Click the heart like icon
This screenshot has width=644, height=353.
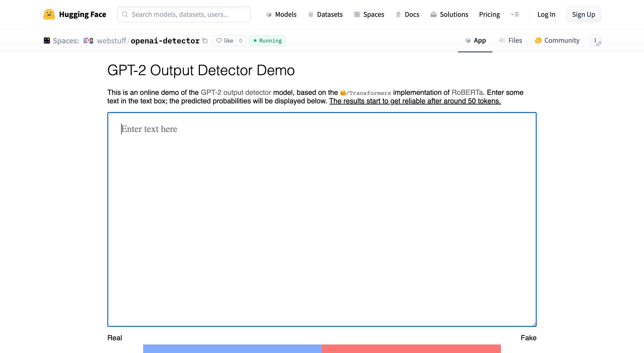click(219, 40)
